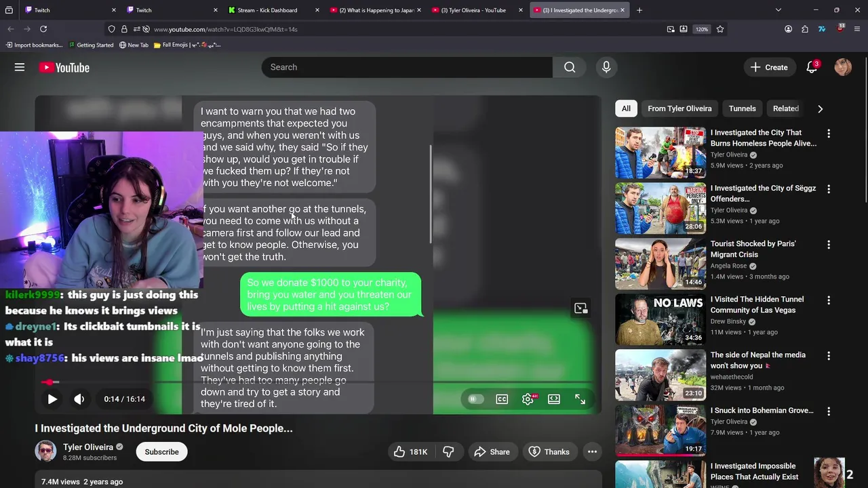Open Import bookmarks item
This screenshot has height=488, width=868.
34,45
